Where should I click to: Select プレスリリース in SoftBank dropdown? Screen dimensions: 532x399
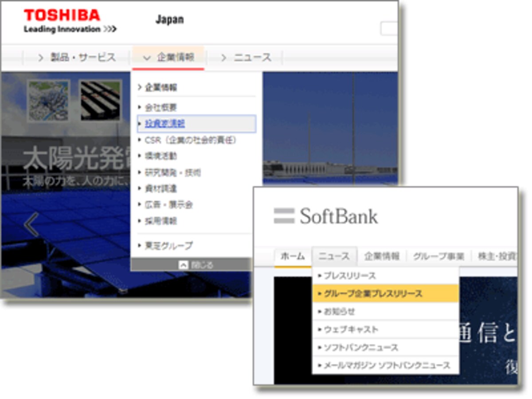386,276
